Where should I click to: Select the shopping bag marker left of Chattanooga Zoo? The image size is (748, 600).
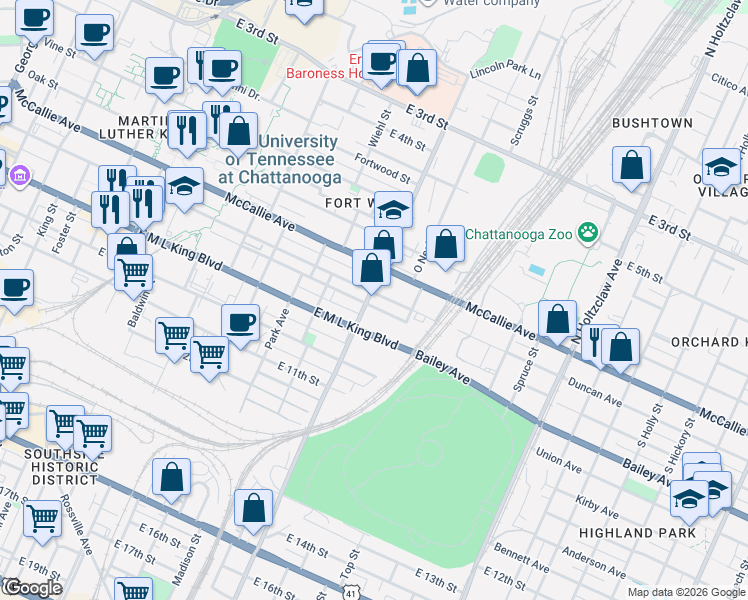[445, 245]
